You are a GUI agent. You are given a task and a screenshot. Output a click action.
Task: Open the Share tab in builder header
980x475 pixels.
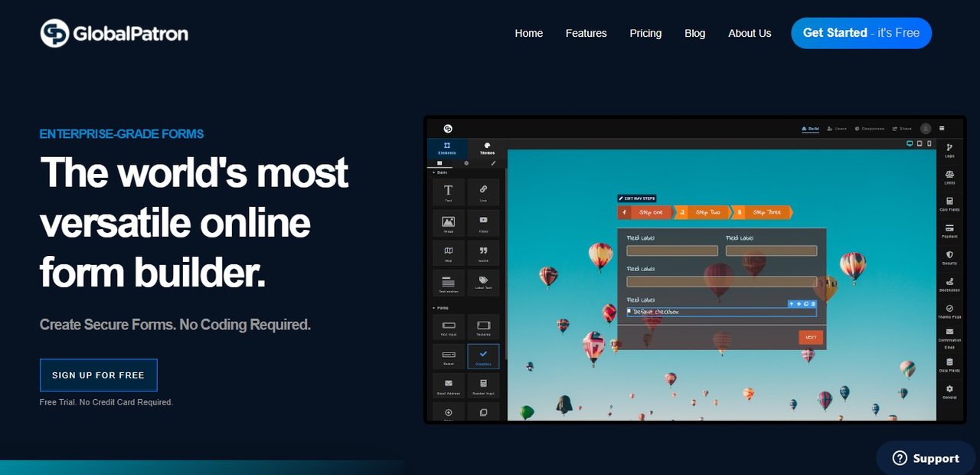[902, 129]
